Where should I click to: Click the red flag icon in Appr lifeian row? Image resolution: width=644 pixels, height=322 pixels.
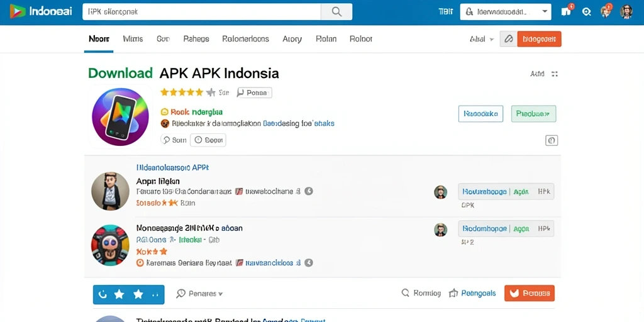(238, 191)
